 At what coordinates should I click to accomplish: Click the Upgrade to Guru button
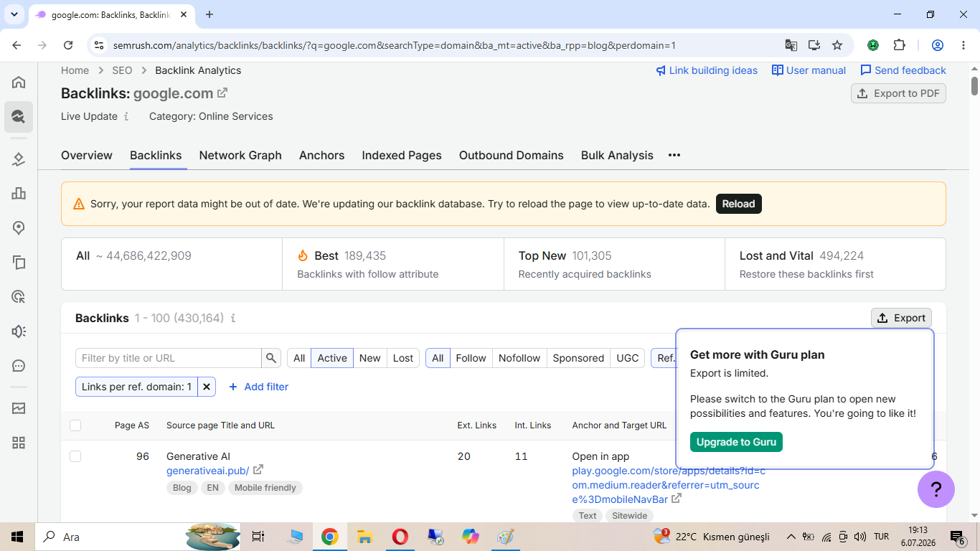[736, 442]
